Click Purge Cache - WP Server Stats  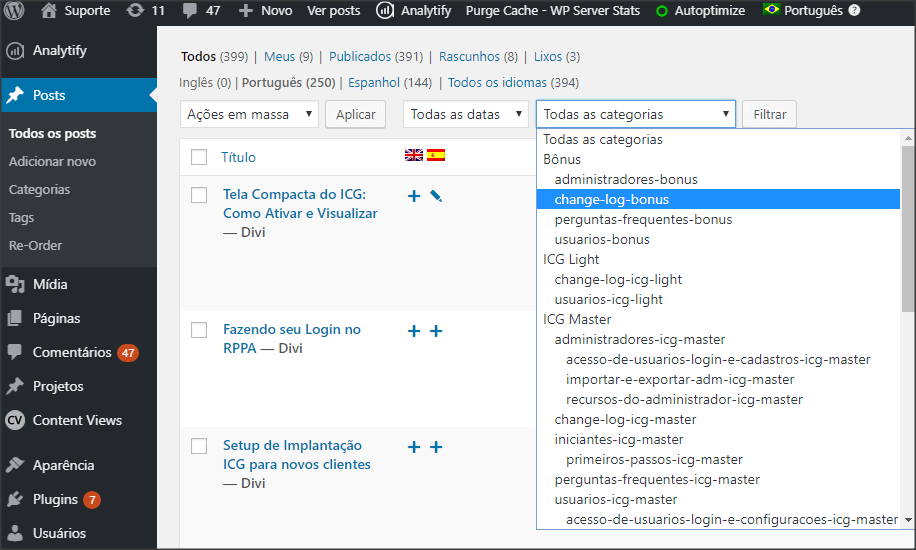(x=553, y=11)
